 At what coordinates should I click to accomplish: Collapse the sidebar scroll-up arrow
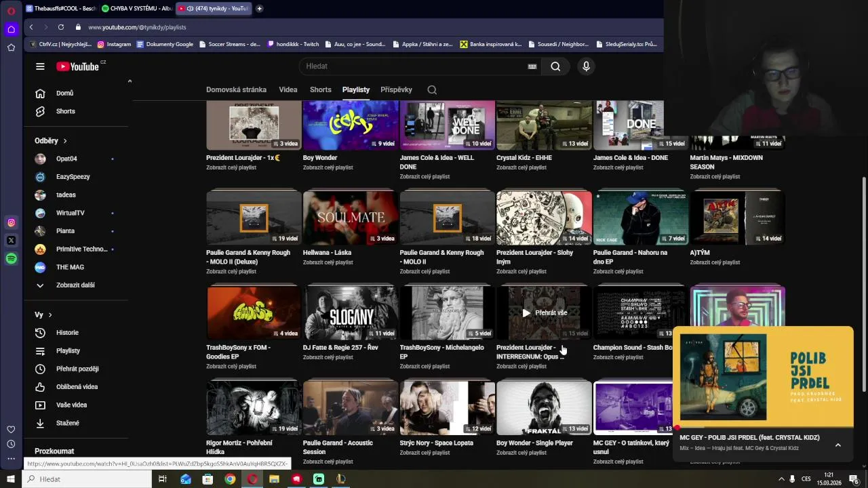coord(130,81)
